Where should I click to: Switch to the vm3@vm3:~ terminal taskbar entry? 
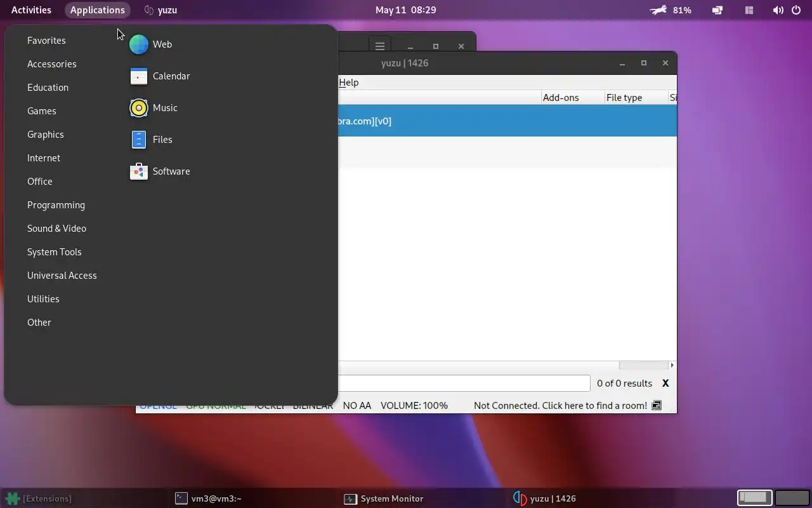point(208,498)
